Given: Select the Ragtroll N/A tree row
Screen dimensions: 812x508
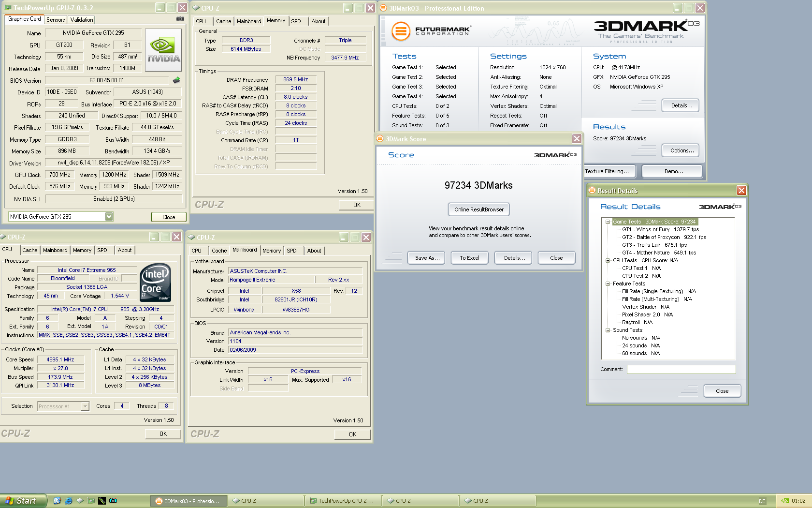Looking at the screenshot, I should coord(637,322).
